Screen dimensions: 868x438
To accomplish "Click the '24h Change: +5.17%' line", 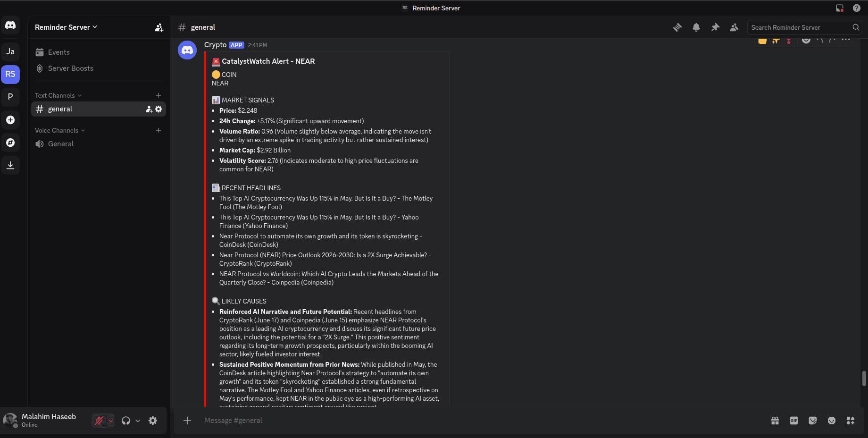I will point(292,121).
